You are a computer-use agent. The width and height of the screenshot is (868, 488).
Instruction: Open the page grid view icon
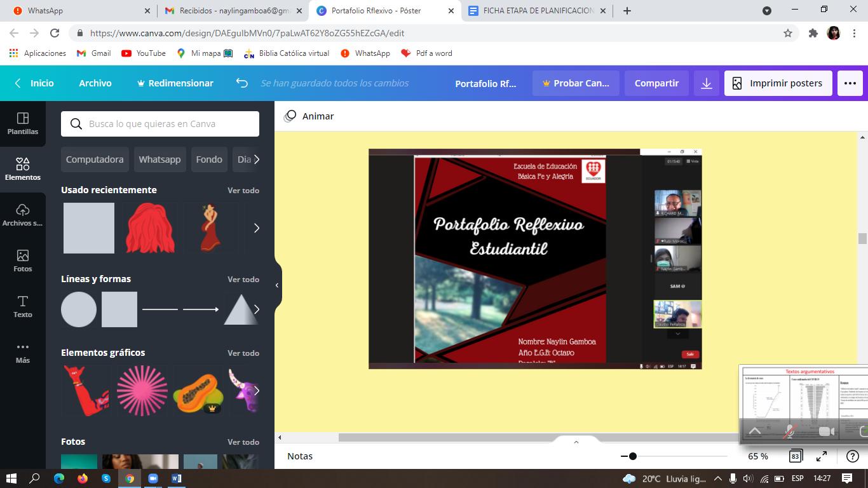tap(795, 456)
